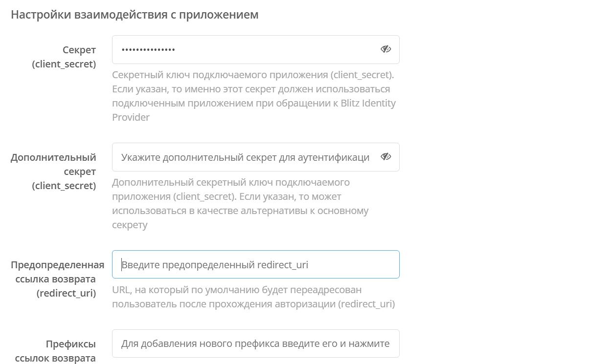Click hint line 'использоваться в качестве альтернативы'
Screen dimensions: 612x364
tap(240, 211)
